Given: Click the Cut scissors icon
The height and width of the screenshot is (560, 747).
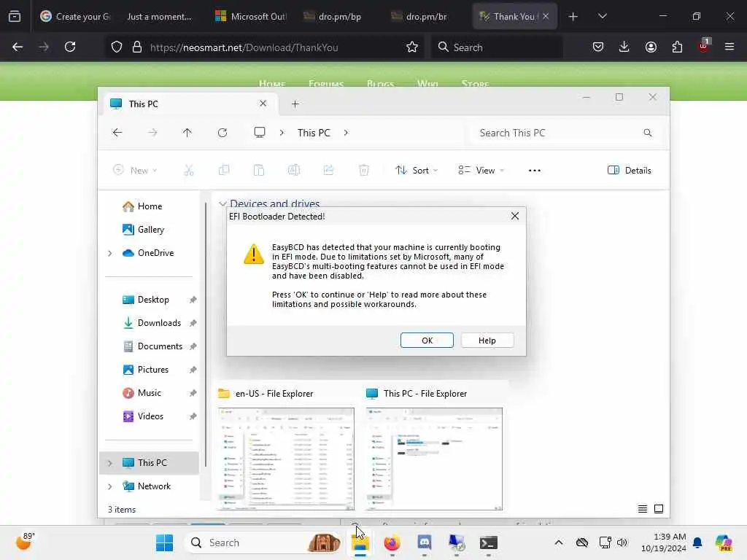Looking at the screenshot, I should [189, 171].
